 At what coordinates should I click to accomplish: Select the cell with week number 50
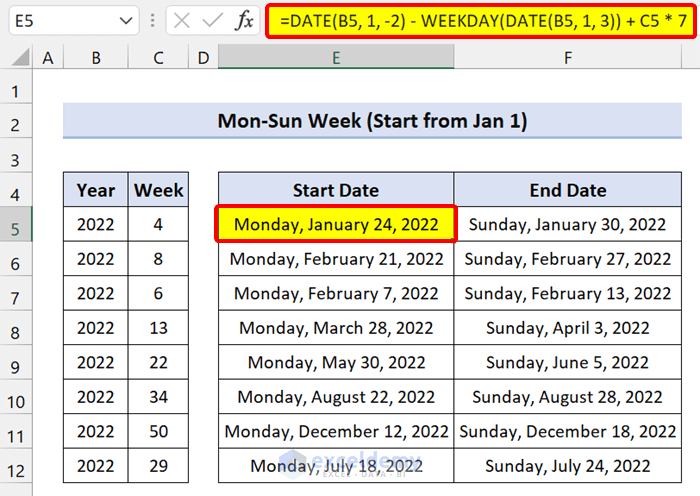click(159, 431)
